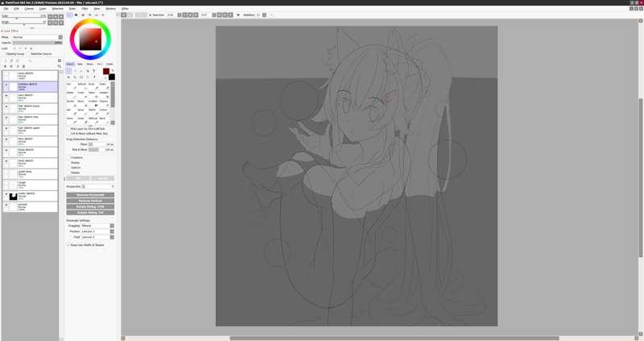Image resolution: width=644 pixels, height=341 pixels.
Task: Show the color wheel panel
Action: (x=69, y=15)
